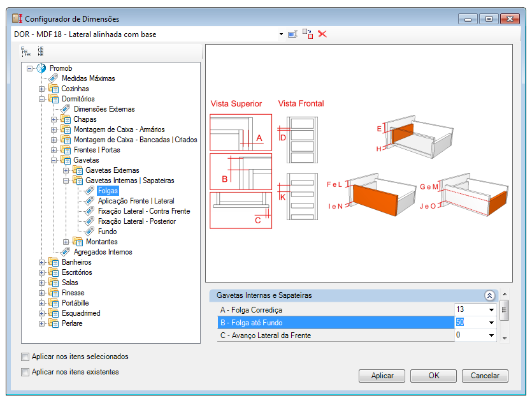Image resolution: width=532 pixels, height=398 pixels.
Task: Collapse Gavetas Internas e Sapateiras section chevron
Action: (489, 295)
